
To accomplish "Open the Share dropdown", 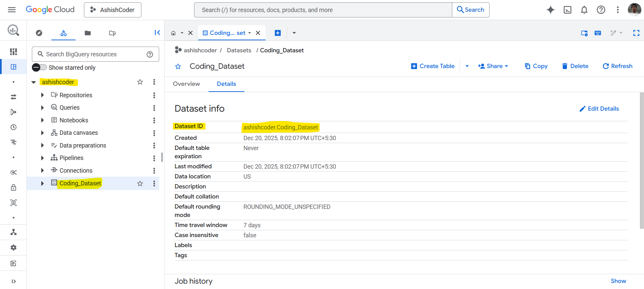I will tap(493, 66).
